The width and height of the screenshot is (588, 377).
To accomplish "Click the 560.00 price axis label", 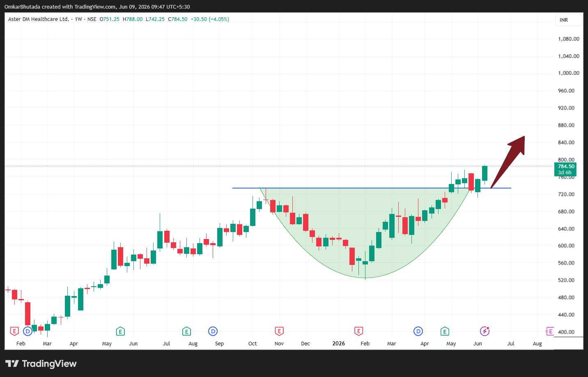I will pos(566,263).
